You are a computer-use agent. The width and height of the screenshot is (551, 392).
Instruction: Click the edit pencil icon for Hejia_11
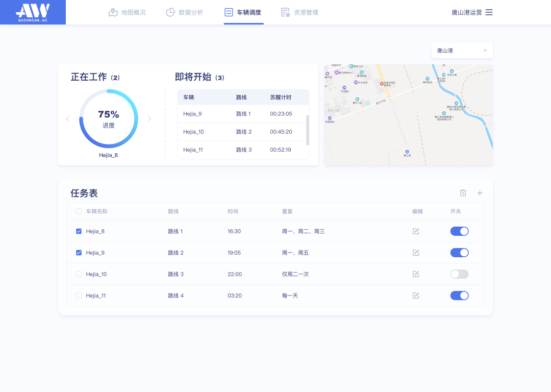(x=416, y=296)
